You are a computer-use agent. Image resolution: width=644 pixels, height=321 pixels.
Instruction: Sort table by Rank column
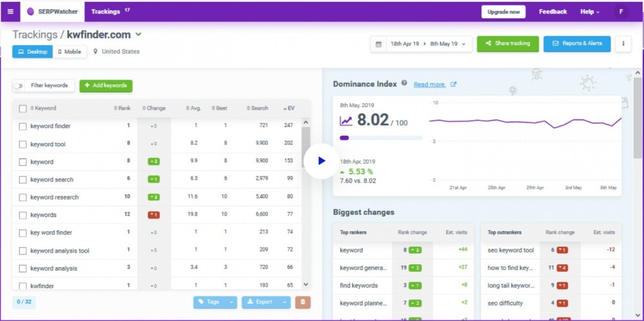click(x=122, y=108)
